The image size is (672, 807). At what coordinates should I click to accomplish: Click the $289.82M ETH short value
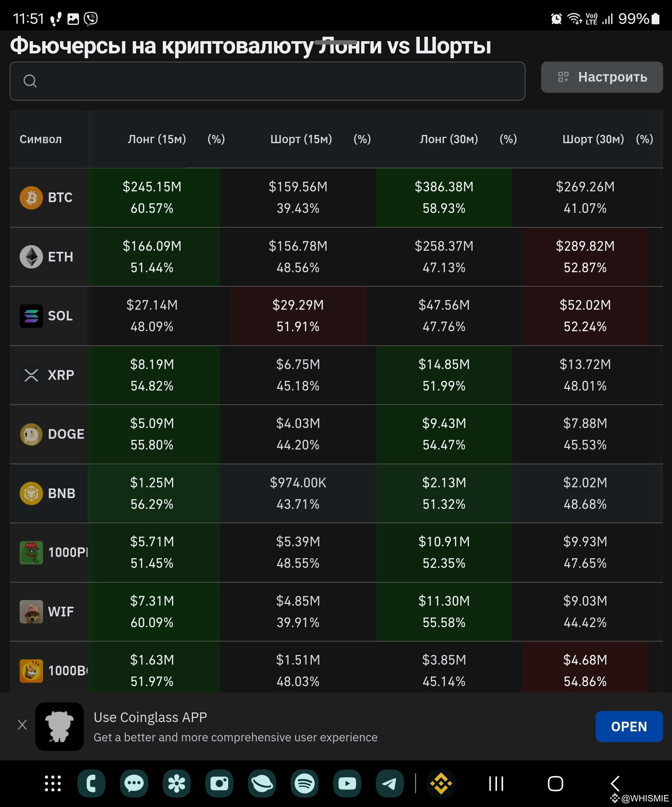tap(585, 246)
